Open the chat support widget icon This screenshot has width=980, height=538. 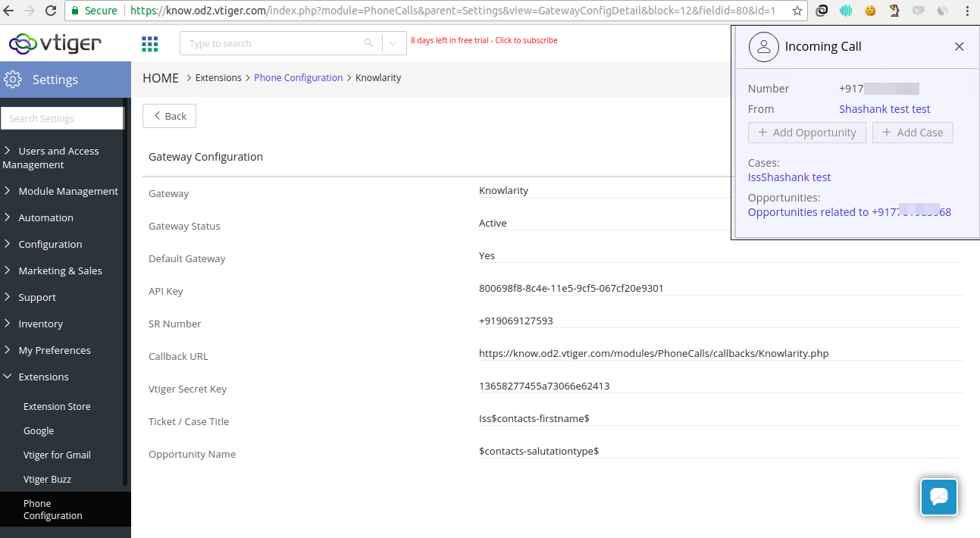[939, 497]
